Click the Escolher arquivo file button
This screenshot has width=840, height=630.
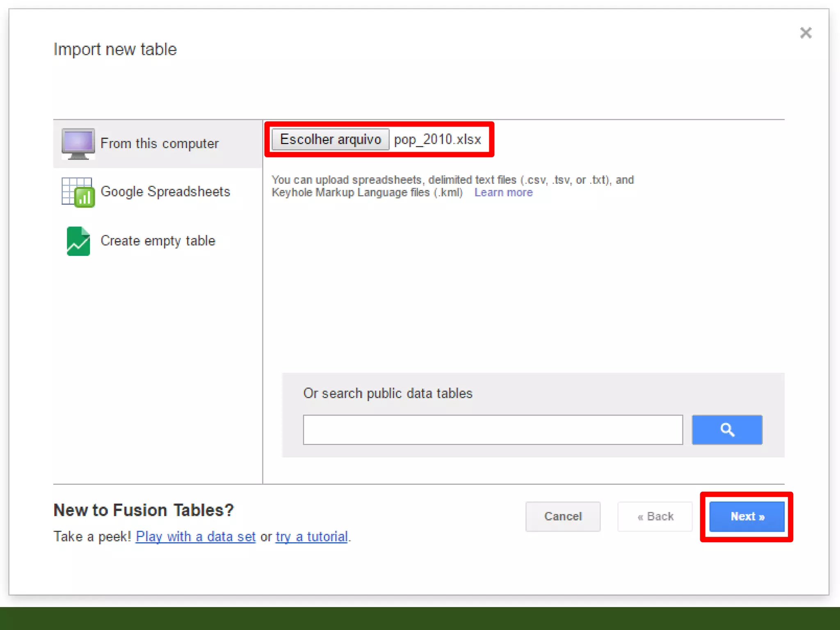point(330,139)
